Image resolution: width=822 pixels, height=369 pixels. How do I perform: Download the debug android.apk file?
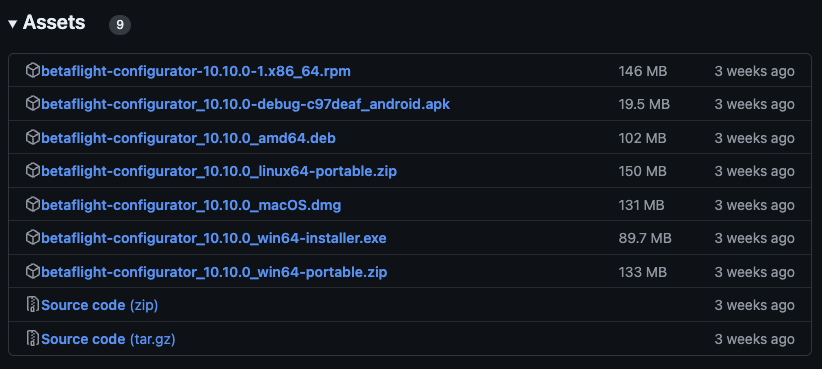(x=245, y=104)
